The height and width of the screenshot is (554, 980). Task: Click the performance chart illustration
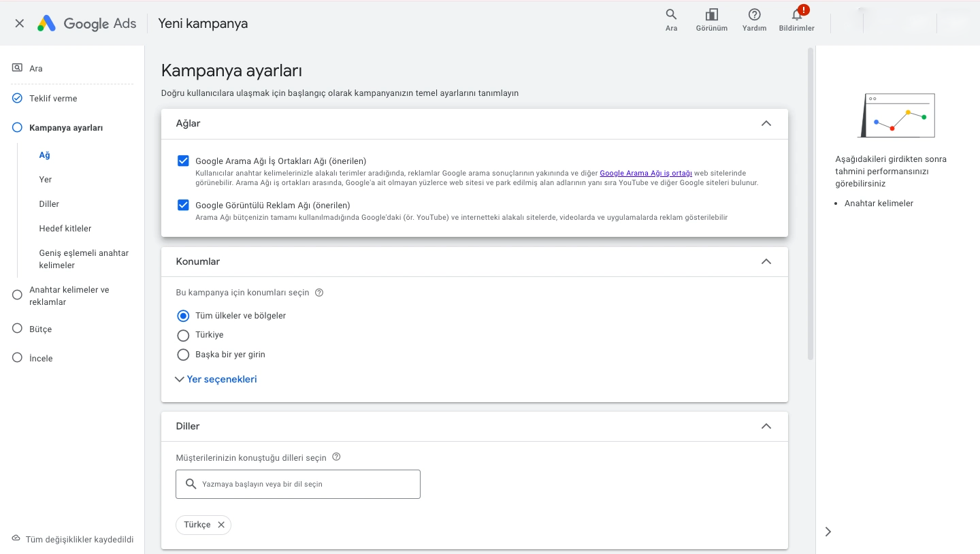point(896,115)
